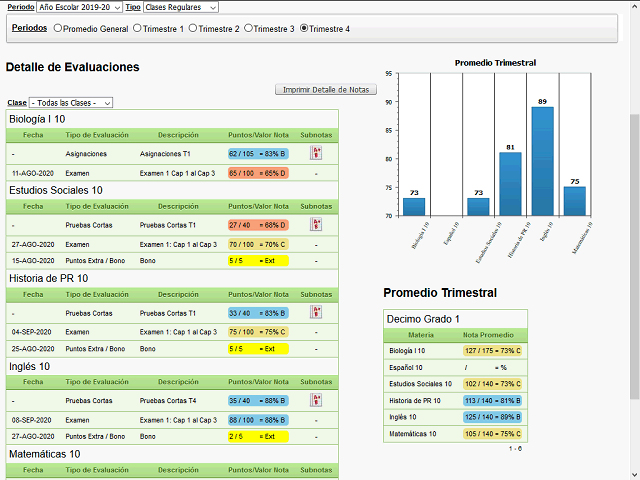Click the Matemáticas 10 bar showing 75
Image resolution: width=640 pixels, height=480 pixels.
(575, 201)
